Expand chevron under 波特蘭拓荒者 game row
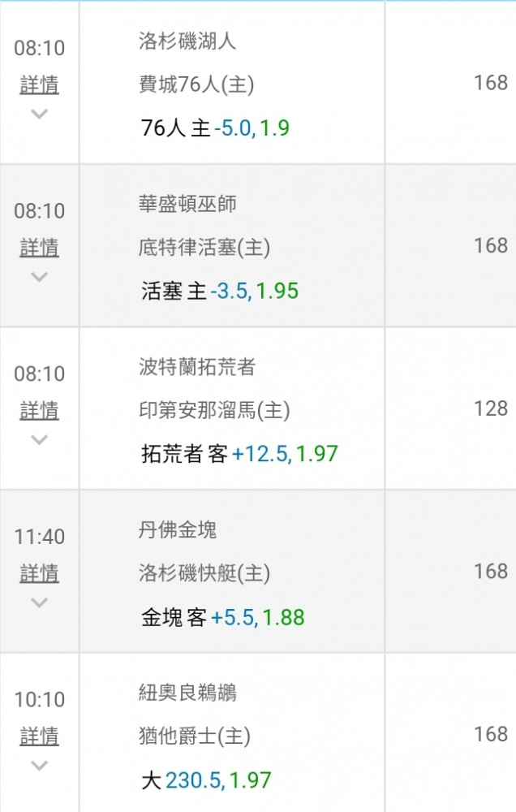516x812 pixels. 39,439
